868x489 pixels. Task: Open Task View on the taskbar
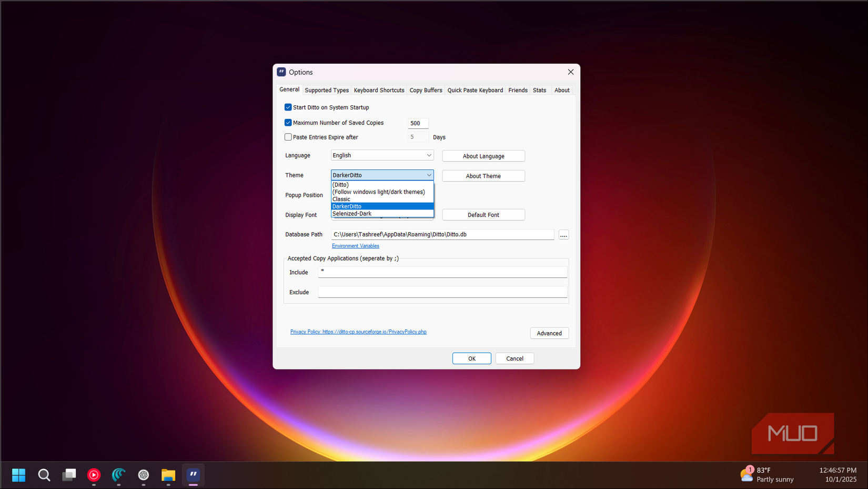click(x=69, y=475)
